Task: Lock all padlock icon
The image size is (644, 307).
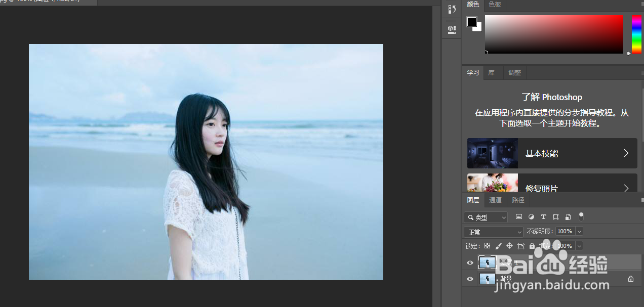Action: click(x=532, y=246)
